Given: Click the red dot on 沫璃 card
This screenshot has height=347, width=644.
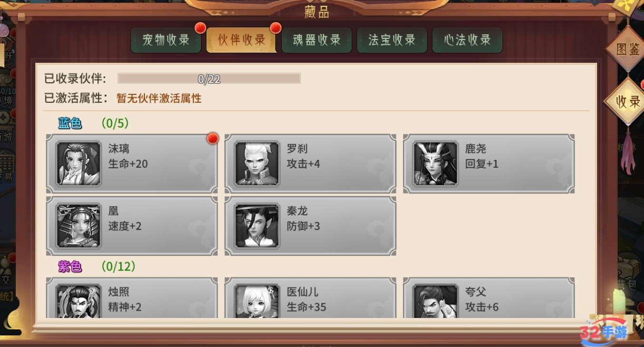Looking at the screenshot, I should tap(212, 138).
